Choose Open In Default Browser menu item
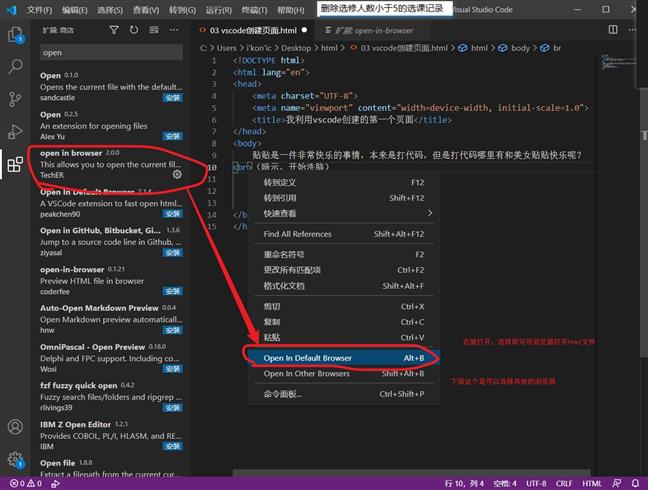Screen dimensions: 648x490 (344, 358)
